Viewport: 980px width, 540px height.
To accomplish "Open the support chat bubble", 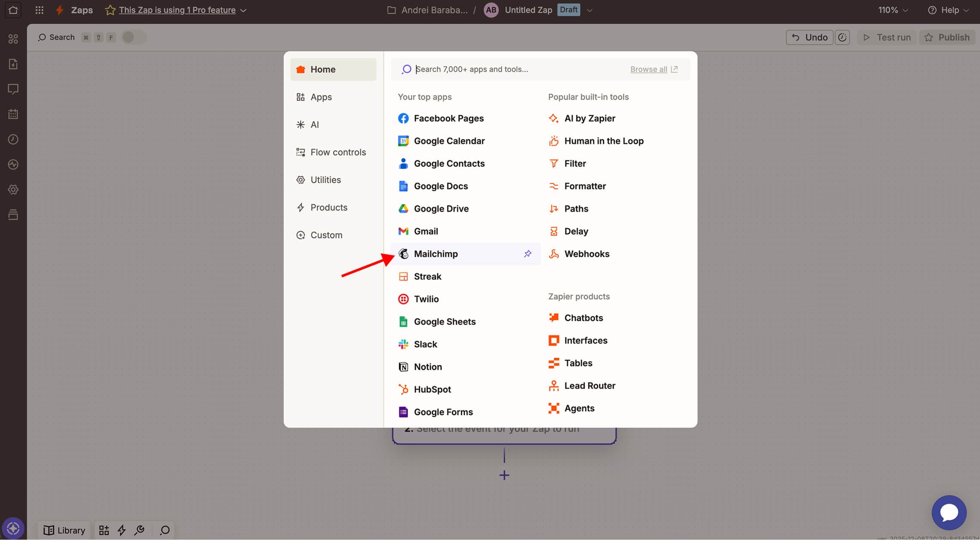I will pyautogui.click(x=948, y=512).
